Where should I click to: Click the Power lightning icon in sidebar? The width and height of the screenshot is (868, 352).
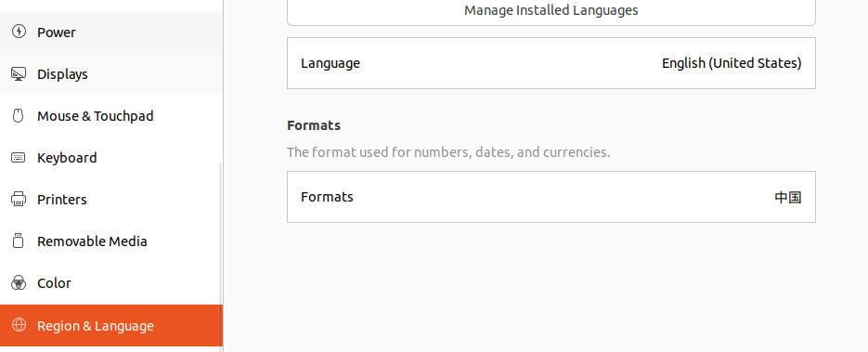[19, 32]
